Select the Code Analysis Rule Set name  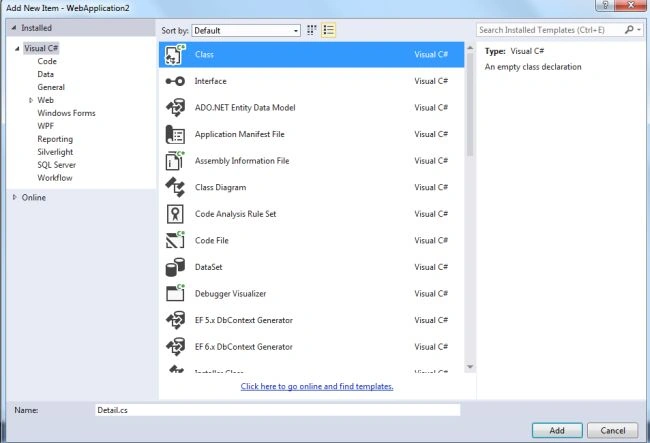(x=235, y=214)
